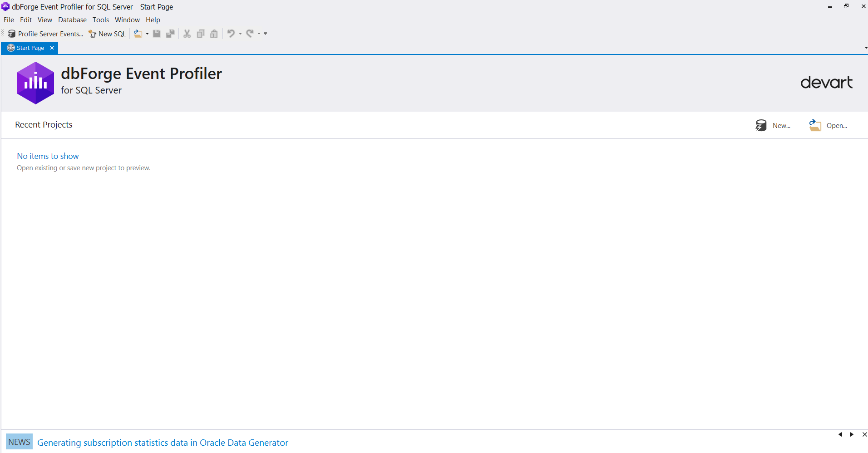Screen dimensions: 868x453
Task: Open the Edit menu
Action: pos(26,20)
